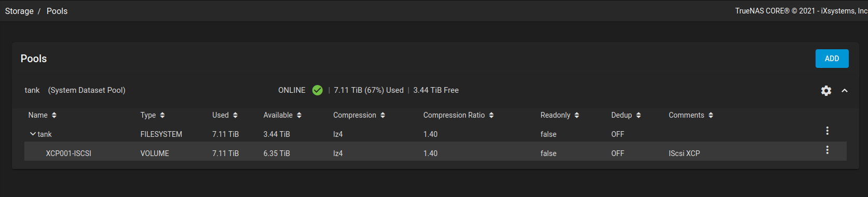Click the green ONLINE status check icon

pyautogui.click(x=317, y=90)
